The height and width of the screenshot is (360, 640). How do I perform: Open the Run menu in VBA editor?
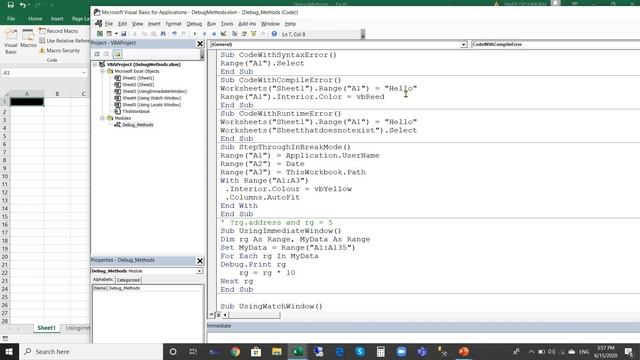pos(211,24)
